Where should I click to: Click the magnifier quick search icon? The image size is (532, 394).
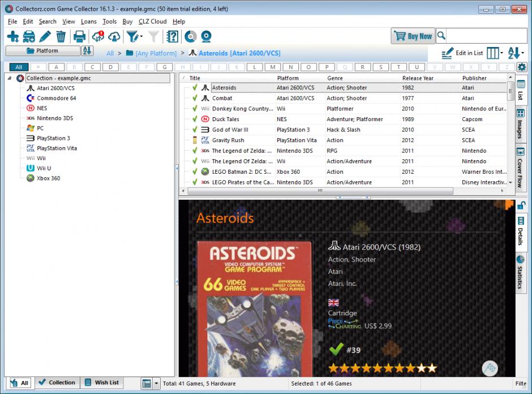coord(441,35)
